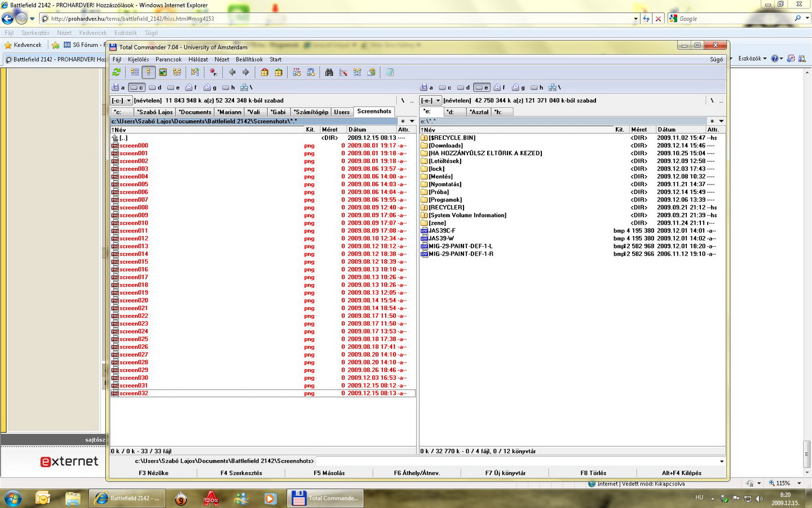Click the Unpack files box icon

click(279, 72)
